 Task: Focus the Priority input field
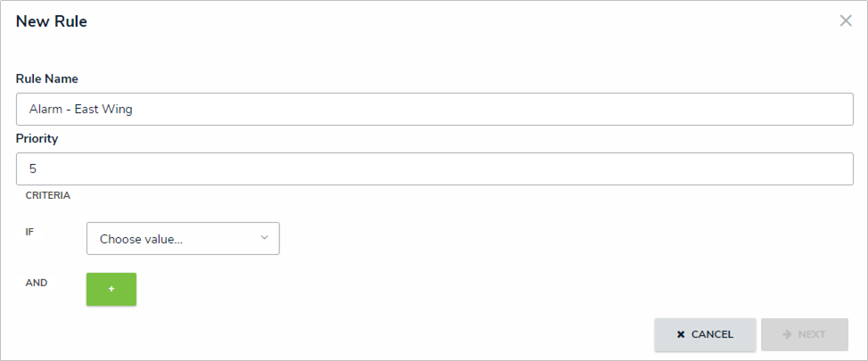tap(434, 168)
